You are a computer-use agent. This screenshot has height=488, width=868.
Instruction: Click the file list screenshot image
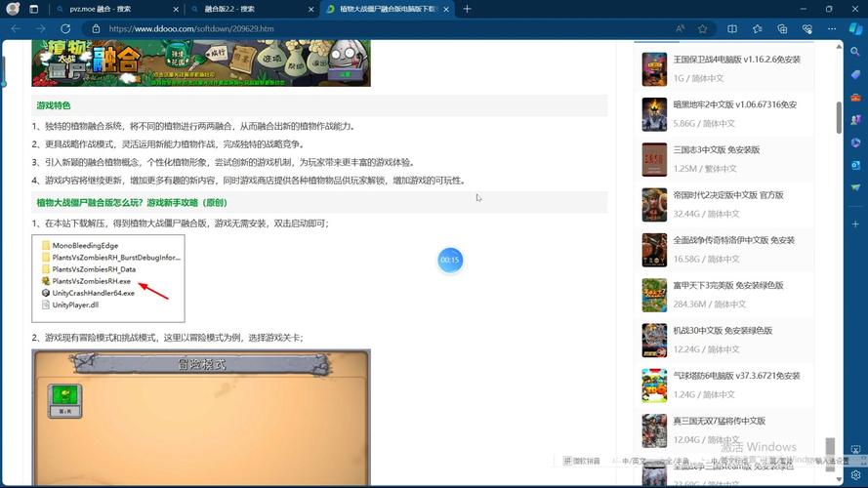pos(108,278)
